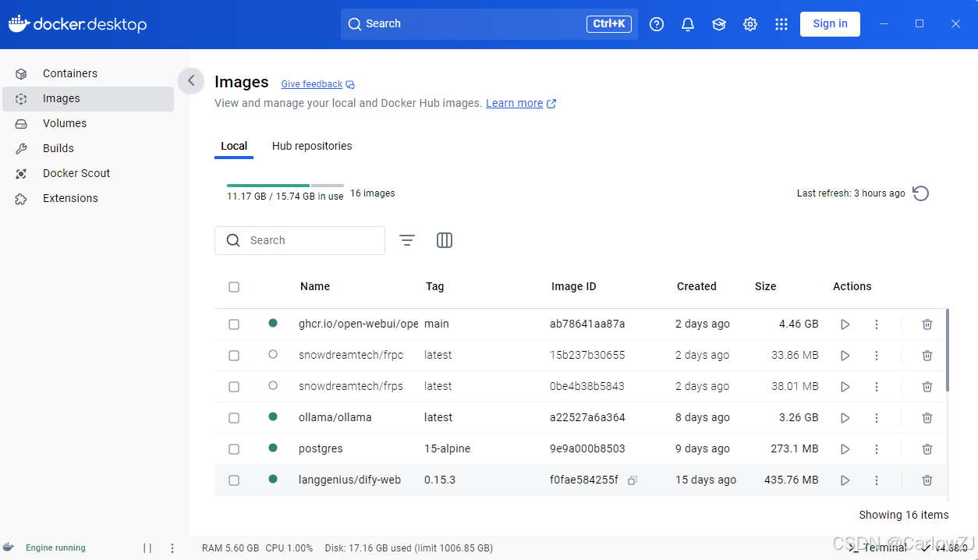The image size is (978, 560).
Task: Follow the Learn more link
Action: (521, 103)
